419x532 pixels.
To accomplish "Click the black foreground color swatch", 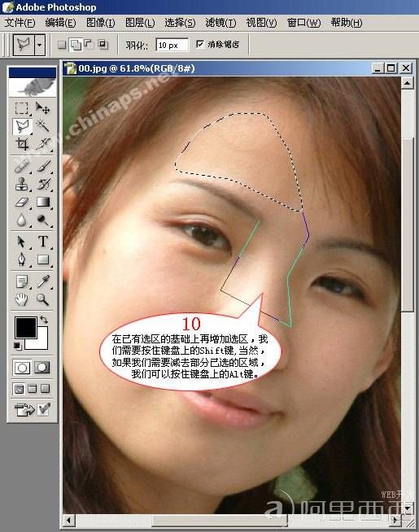I will (x=25, y=327).
